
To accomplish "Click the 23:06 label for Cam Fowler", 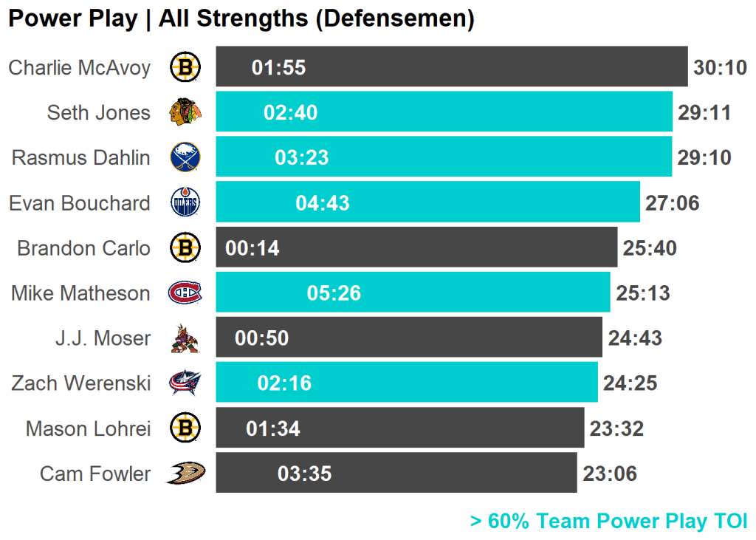I will pyautogui.click(x=610, y=473).
